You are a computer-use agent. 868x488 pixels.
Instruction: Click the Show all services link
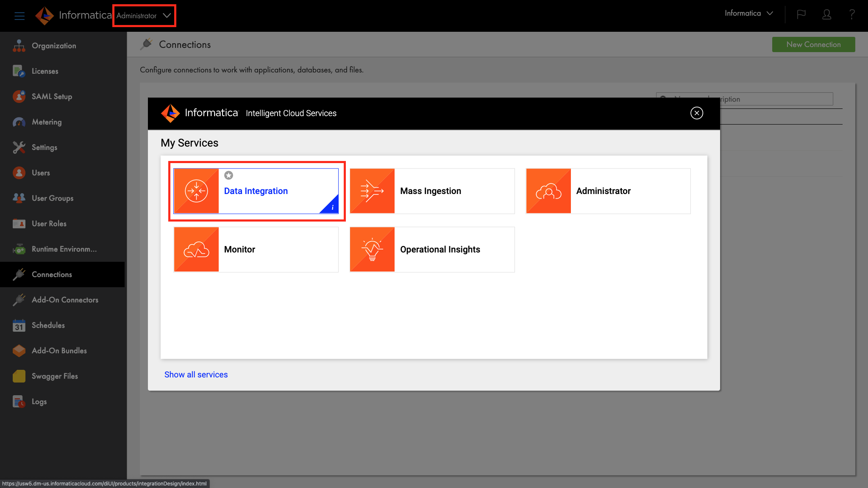[x=196, y=374]
